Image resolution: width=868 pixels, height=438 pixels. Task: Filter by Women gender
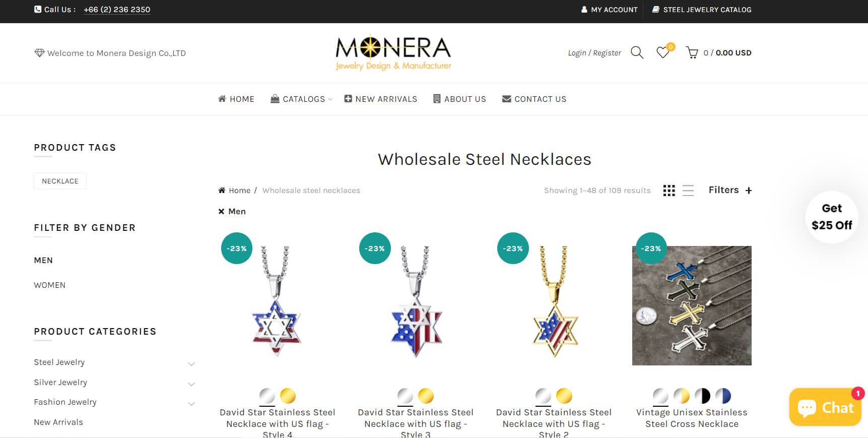point(49,285)
